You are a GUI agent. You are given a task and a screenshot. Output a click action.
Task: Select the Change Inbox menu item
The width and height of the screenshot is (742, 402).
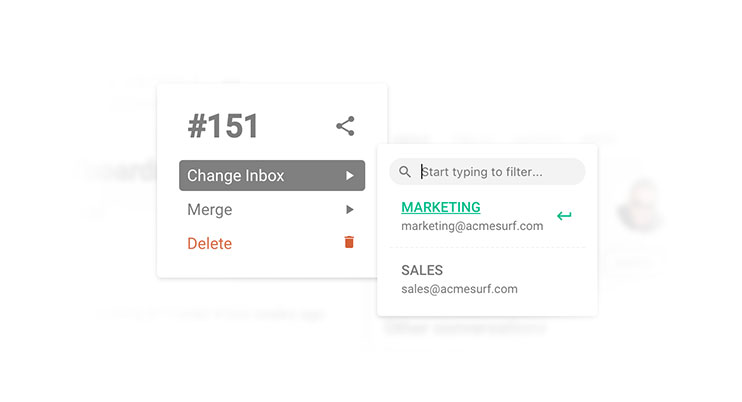pyautogui.click(x=272, y=175)
